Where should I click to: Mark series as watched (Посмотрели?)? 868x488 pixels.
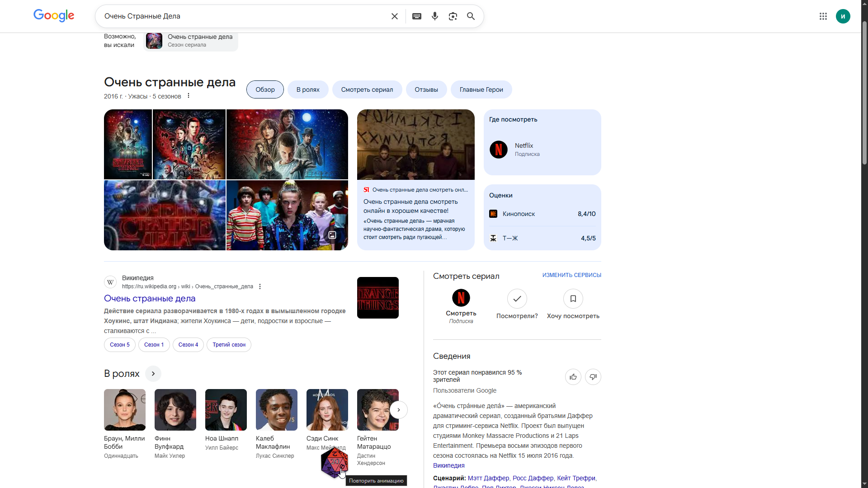[x=517, y=299]
